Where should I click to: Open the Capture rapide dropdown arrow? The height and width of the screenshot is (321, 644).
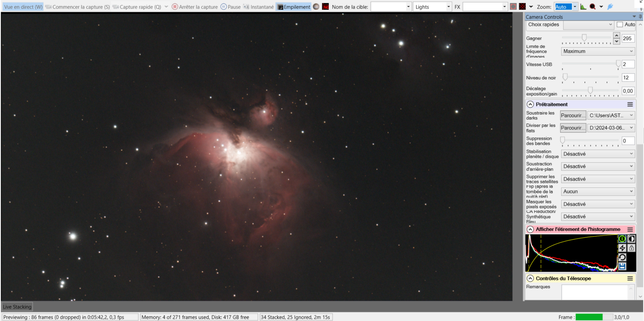(x=166, y=7)
